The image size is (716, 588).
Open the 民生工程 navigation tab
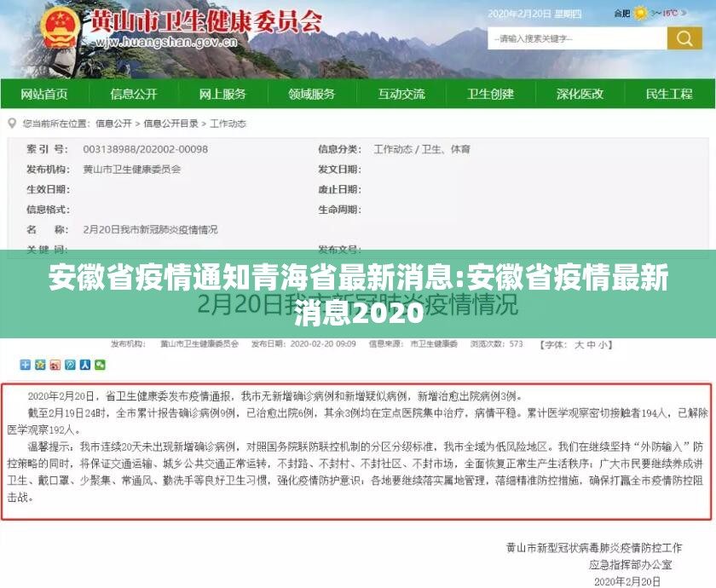click(669, 95)
